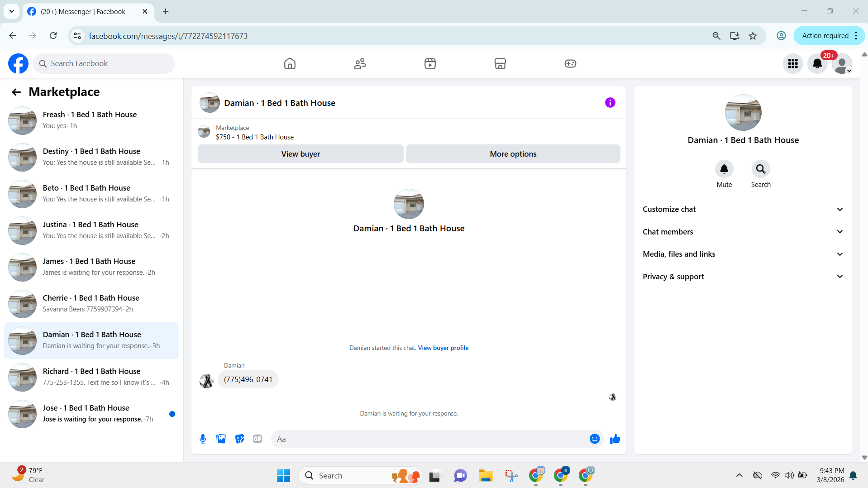868x488 pixels.
Task: Click the View buyer button
Action: pyautogui.click(x=300, y=154)
